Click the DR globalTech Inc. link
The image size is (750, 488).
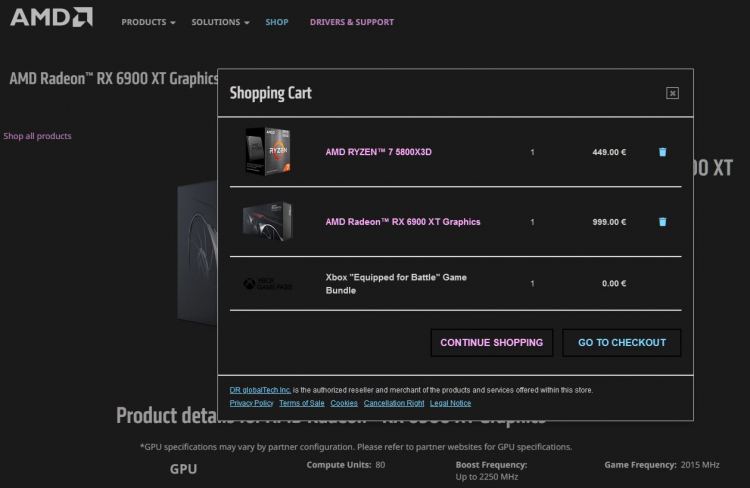point(259,390)
